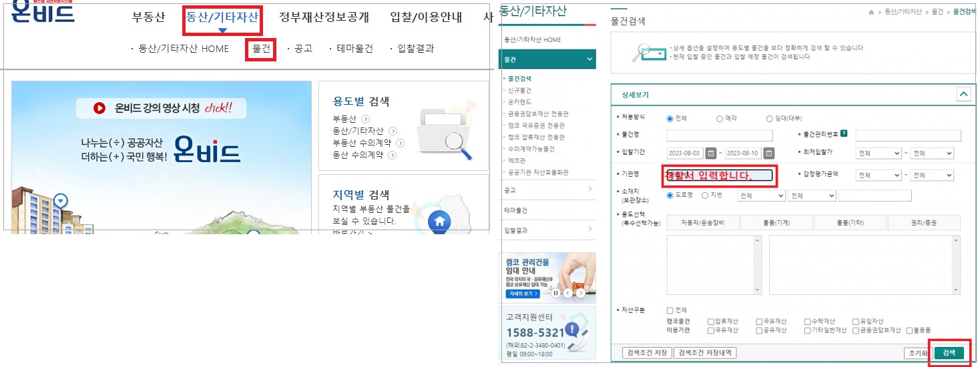Image resolution: width=980 pixels, height=367 pixels.
Task: Open 정부재산정보공개 top menu
Action: [x=324, y=17]
